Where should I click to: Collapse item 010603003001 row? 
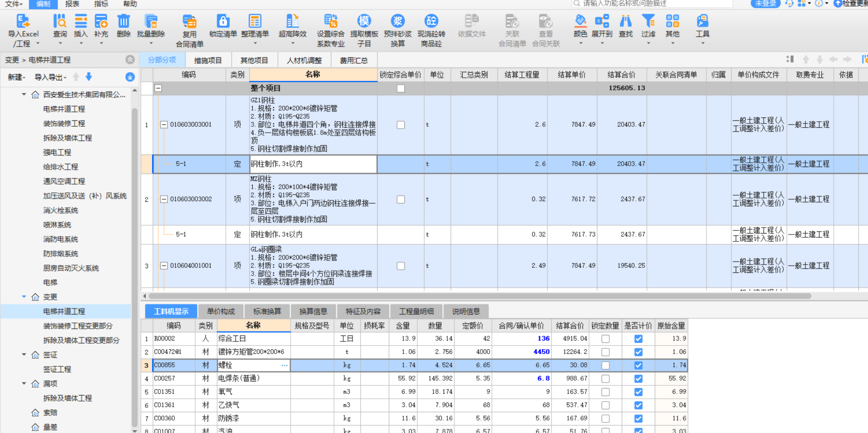pyautogui.click(x=164, y=124)
